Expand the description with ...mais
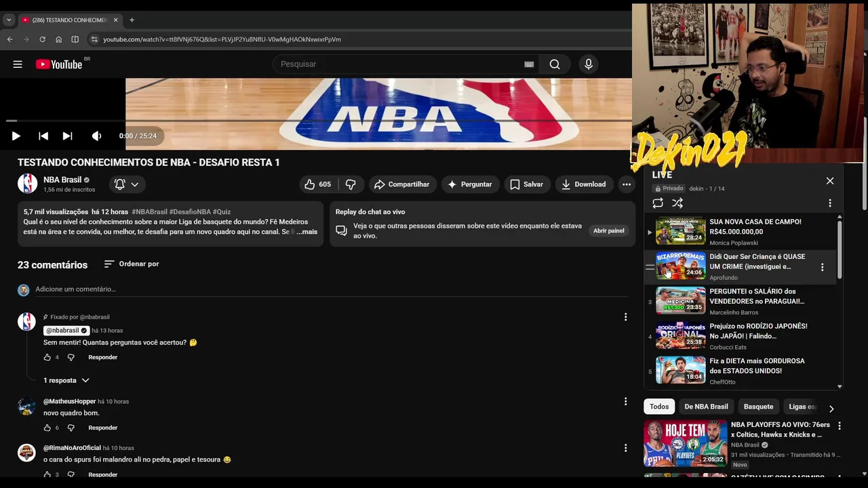 coord(307,232)
